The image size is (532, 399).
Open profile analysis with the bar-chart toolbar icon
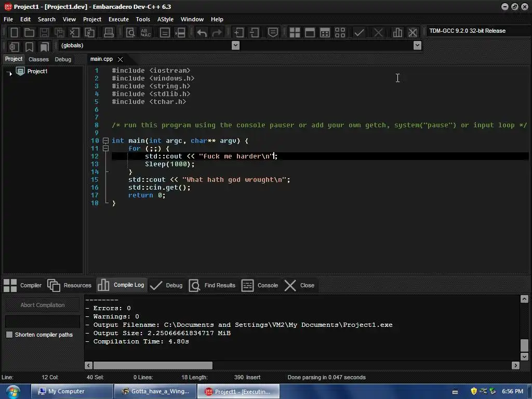coord(397,33)
